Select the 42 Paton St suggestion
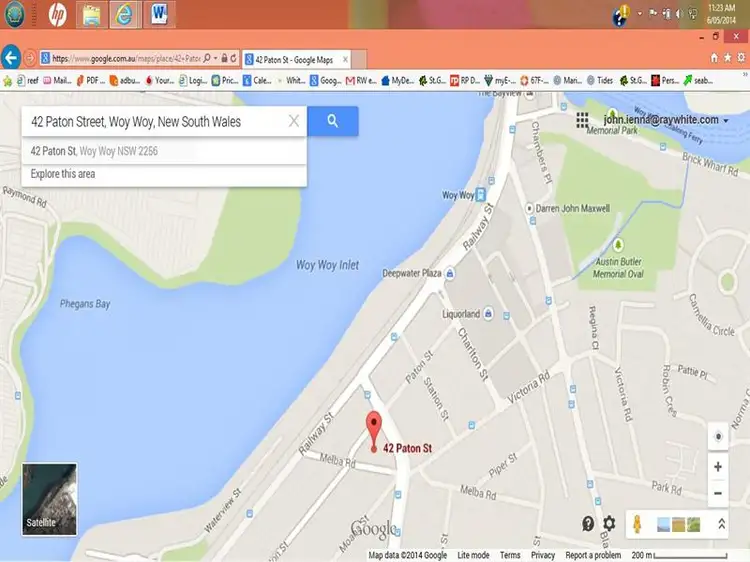This screenshot has width=750, height=562. coord(94,151)
